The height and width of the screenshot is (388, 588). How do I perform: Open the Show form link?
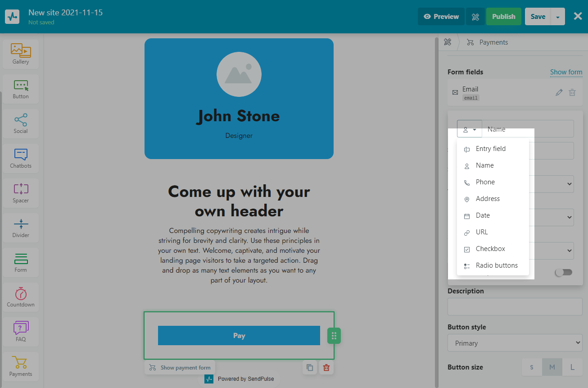tap(566, 72)
